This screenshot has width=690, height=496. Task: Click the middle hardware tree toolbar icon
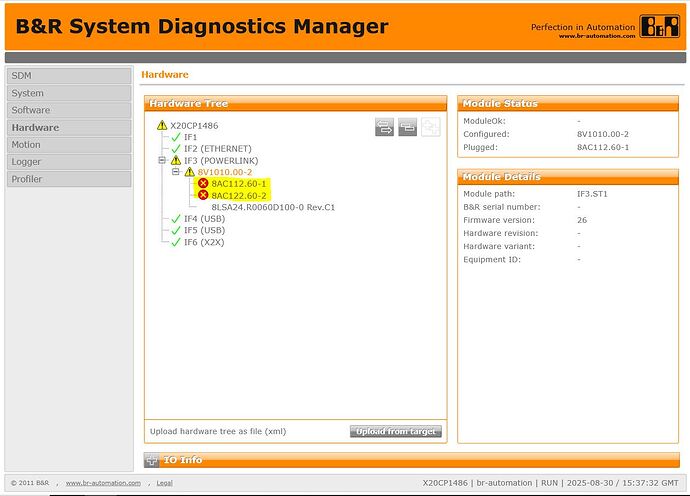(407, 127)
